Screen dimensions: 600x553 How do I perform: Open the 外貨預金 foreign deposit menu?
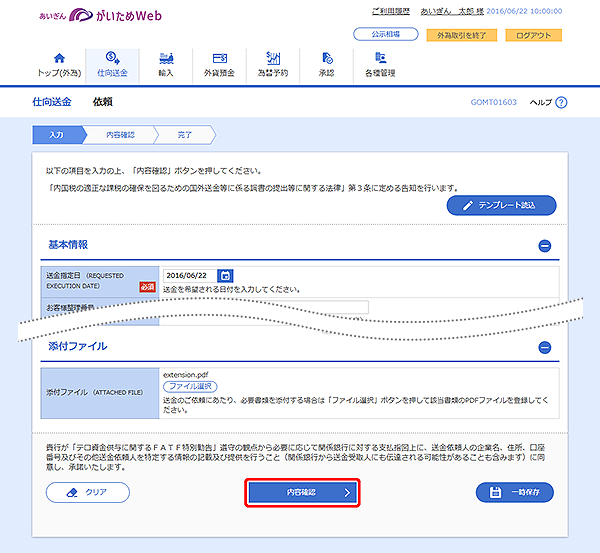pos(219,65)
